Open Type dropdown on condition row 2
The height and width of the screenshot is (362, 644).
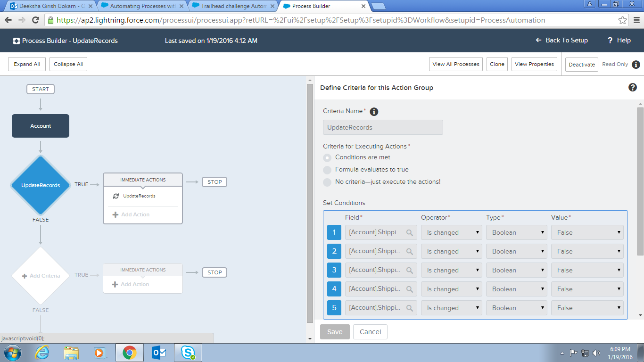pos(517,251)
